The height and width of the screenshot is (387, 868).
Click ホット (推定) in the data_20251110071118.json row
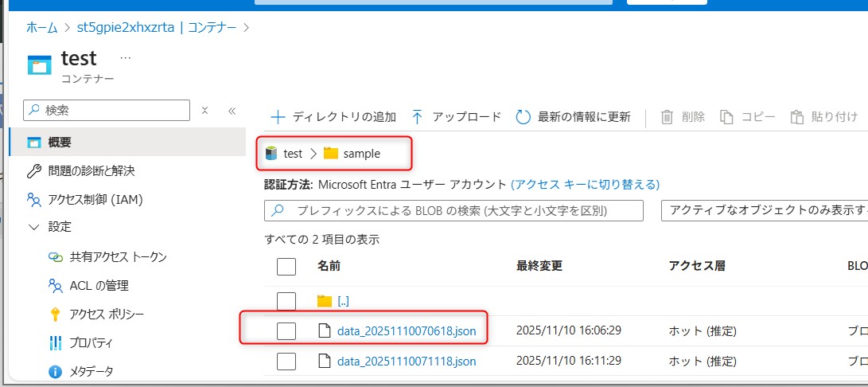703,362
